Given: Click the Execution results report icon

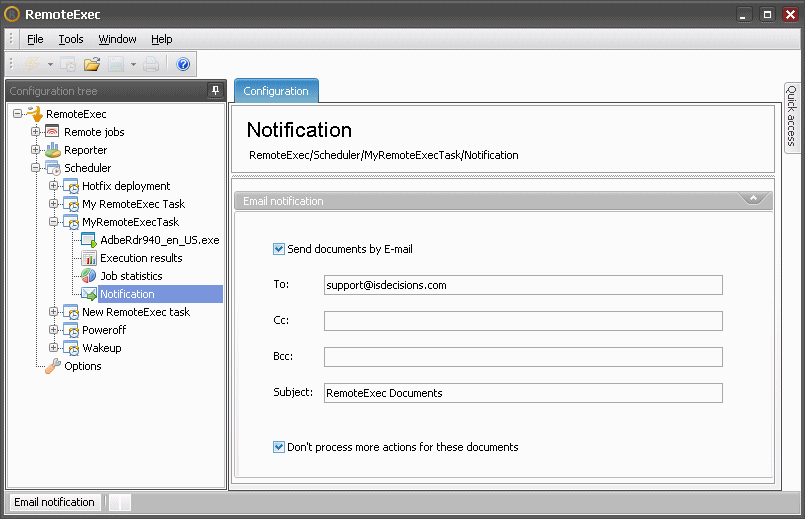Looking at the screenshot, I should point(89,258).
